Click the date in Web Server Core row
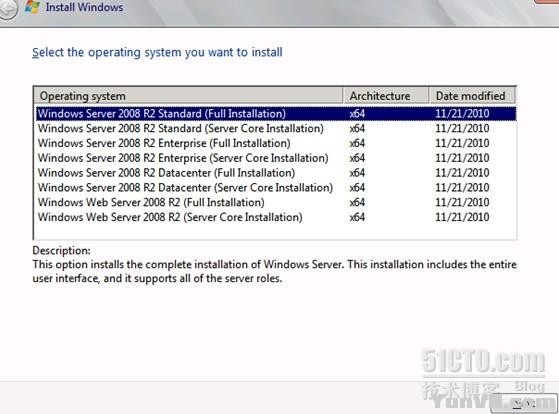Screen dimensions: 559x414 click(x=462, y=217)
